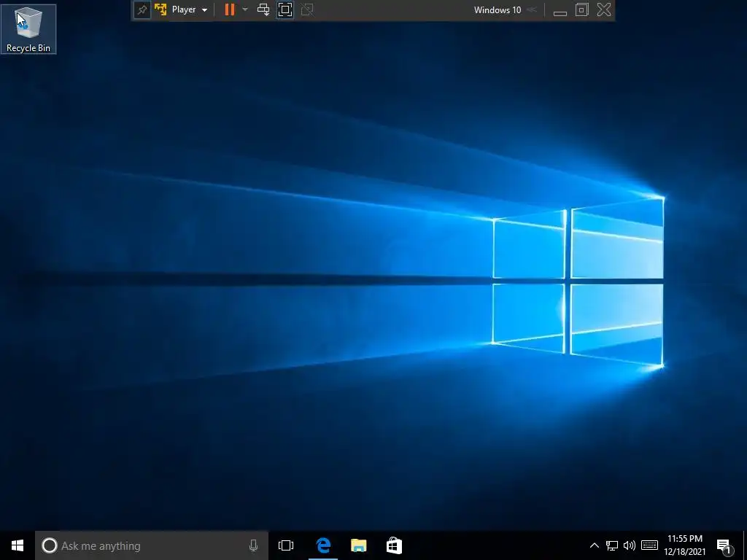This screenshot has width=747, height=560.
Task: Open the touch keyboard tray icon
Action: click(x=649, y=545)
